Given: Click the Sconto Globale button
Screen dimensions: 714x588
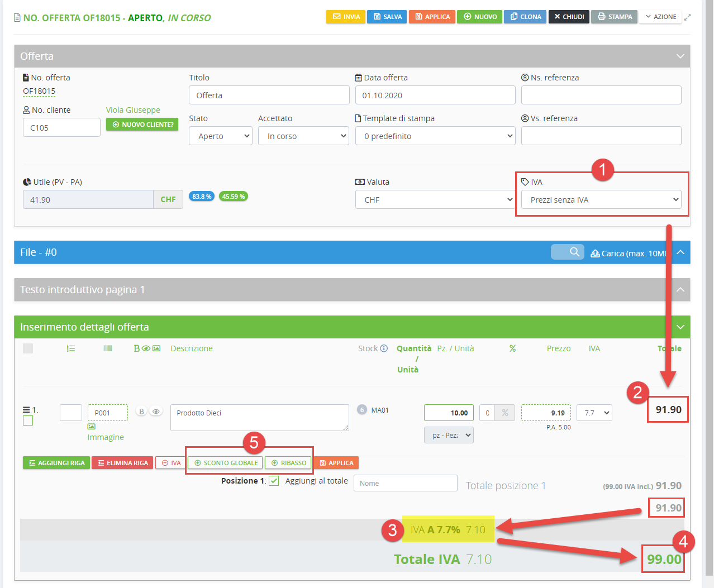Looking at the screenshot, I should (x=225, y=463).
